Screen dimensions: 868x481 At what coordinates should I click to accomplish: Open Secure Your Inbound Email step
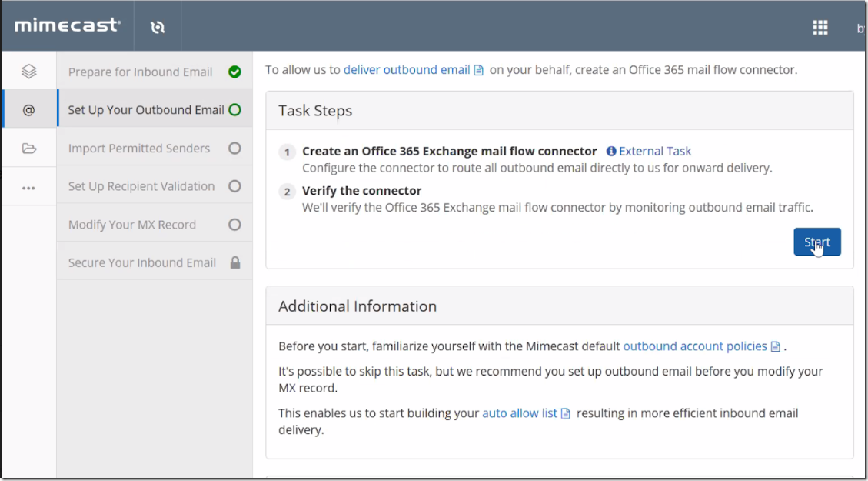click(155, 262)
